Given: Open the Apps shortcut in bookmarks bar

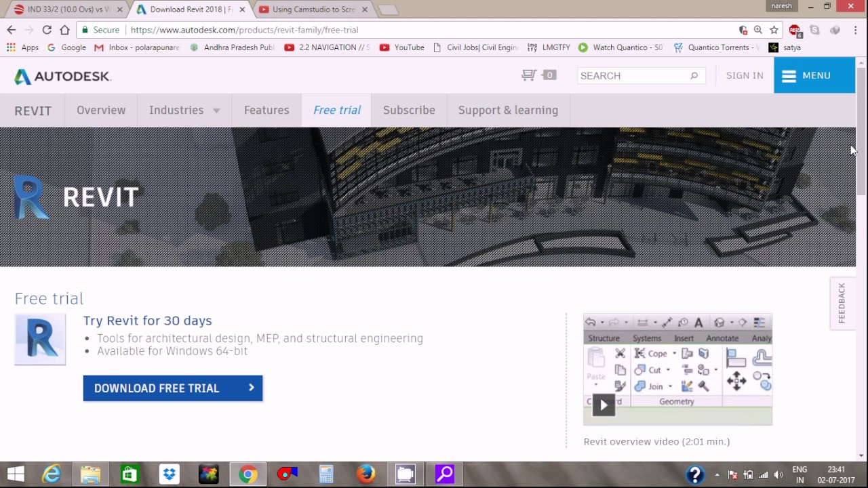Looking at the screenshot, I should pos(23,47).
